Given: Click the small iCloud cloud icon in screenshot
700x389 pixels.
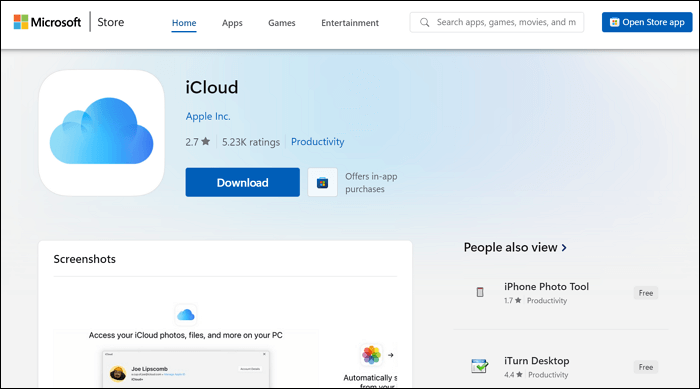Looking at the screenshot, I should (186, 315).
